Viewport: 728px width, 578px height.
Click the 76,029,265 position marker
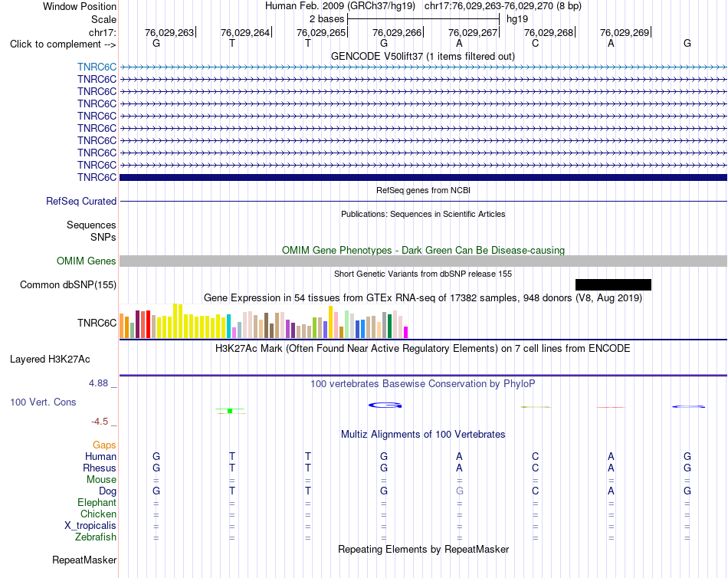coord(321,32)
